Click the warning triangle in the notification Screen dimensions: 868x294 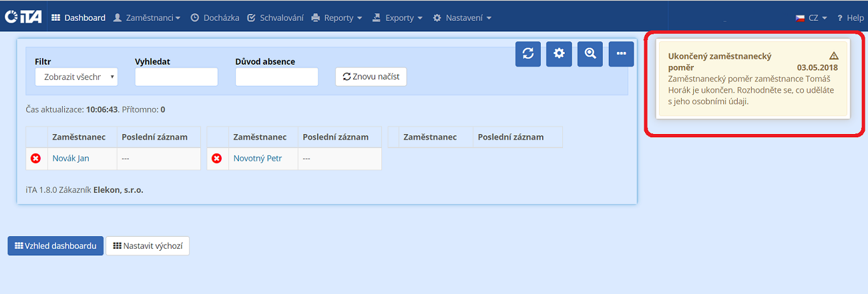(x=833, y=56)
